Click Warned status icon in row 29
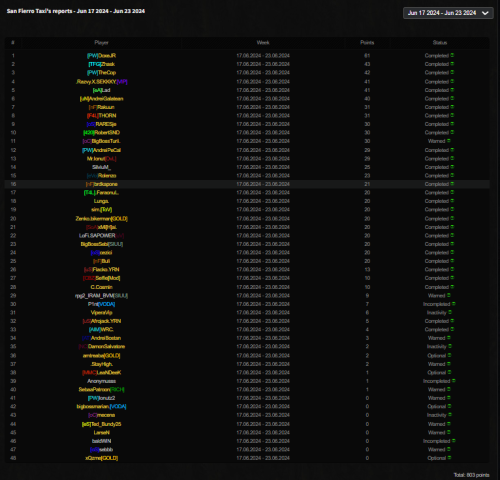The width and height of the screenshot is (500, 480). click(x=449, y=295)
